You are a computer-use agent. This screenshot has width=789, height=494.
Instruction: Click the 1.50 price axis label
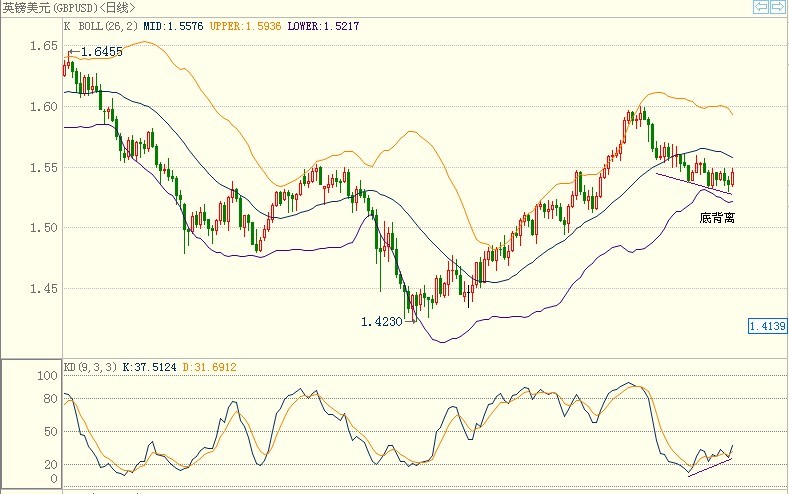coord(44,227)
